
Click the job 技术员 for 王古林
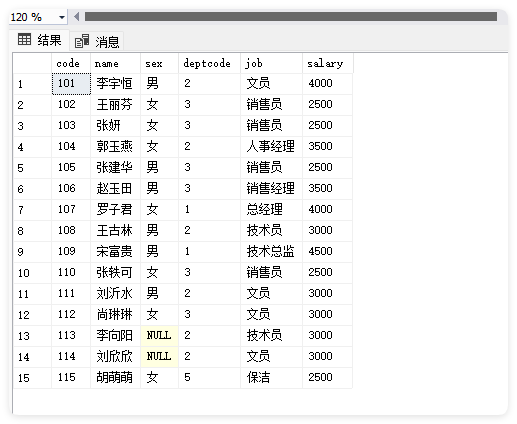tap(271, 231)
